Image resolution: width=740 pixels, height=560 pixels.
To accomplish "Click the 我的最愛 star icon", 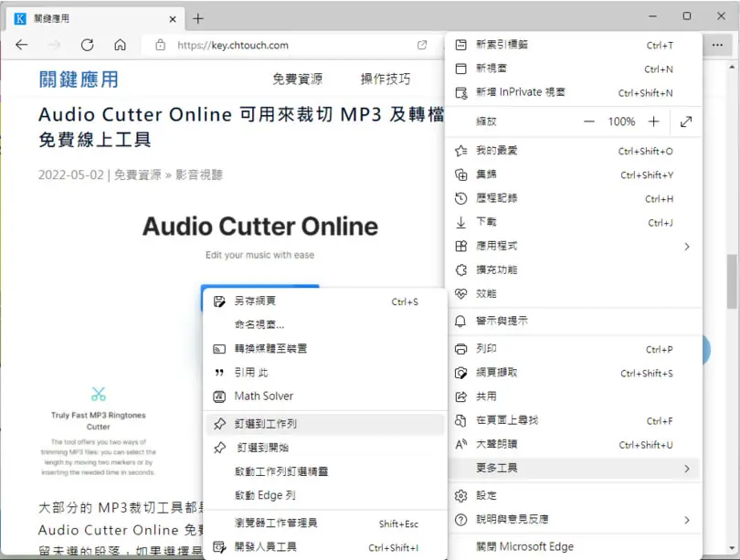I will 460,151.
